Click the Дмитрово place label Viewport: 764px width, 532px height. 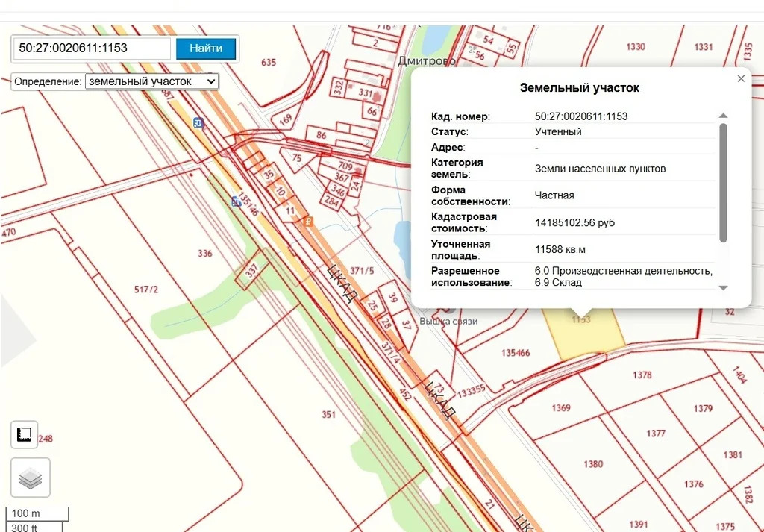427,61
